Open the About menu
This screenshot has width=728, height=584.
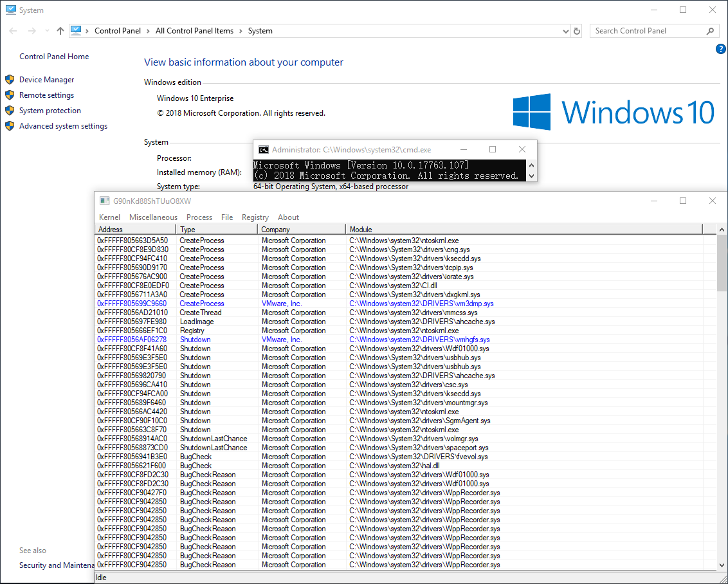tap(288, 217)
